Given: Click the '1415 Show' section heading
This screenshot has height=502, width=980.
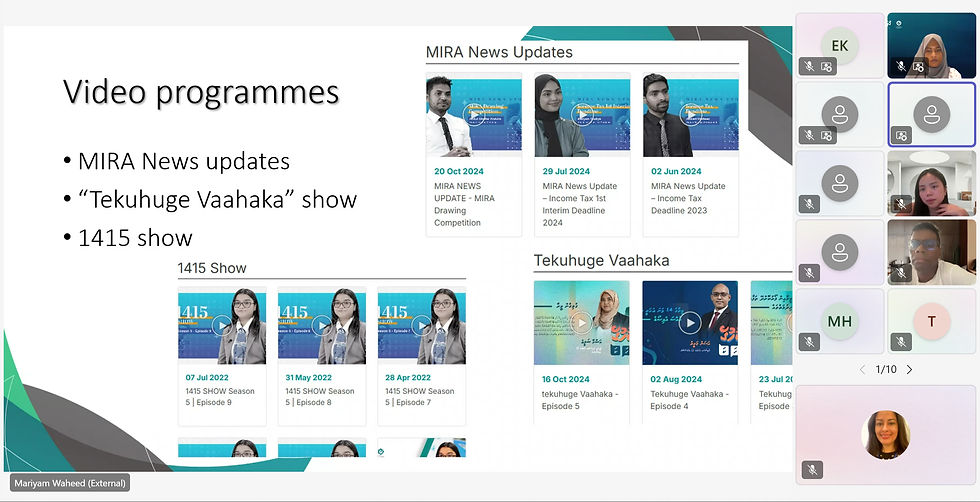Looking at the screenshot, I should pyautogui.click(x=212, y=268).
